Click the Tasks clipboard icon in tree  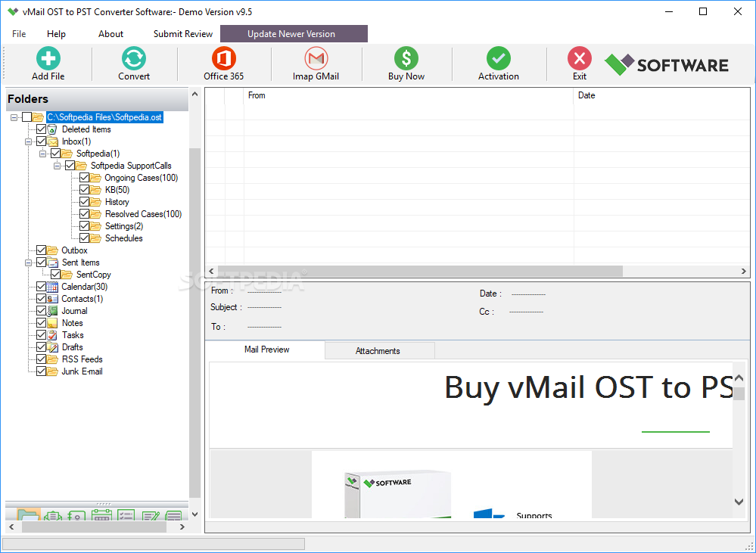pyautogui.click(x=52, y=334)
